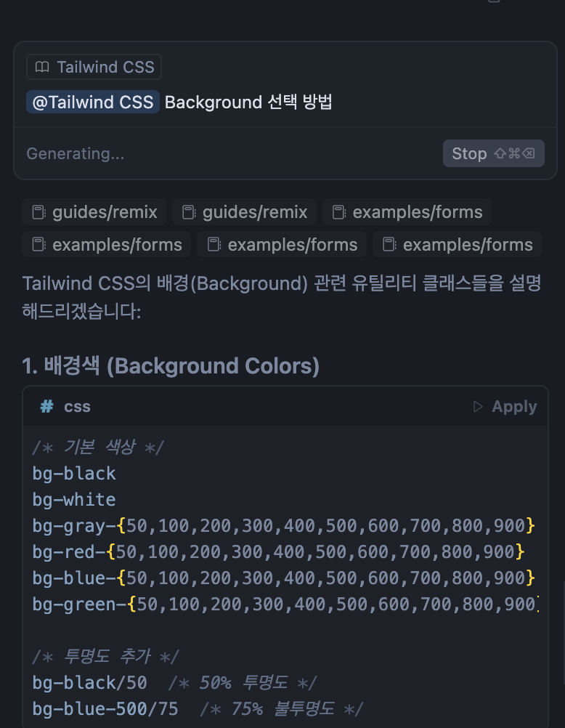Image resolution: width=565 pixels, height=728 pixels.
Task: Click the book icon in Tailwind CSS chip
Action: coord(42,67)
